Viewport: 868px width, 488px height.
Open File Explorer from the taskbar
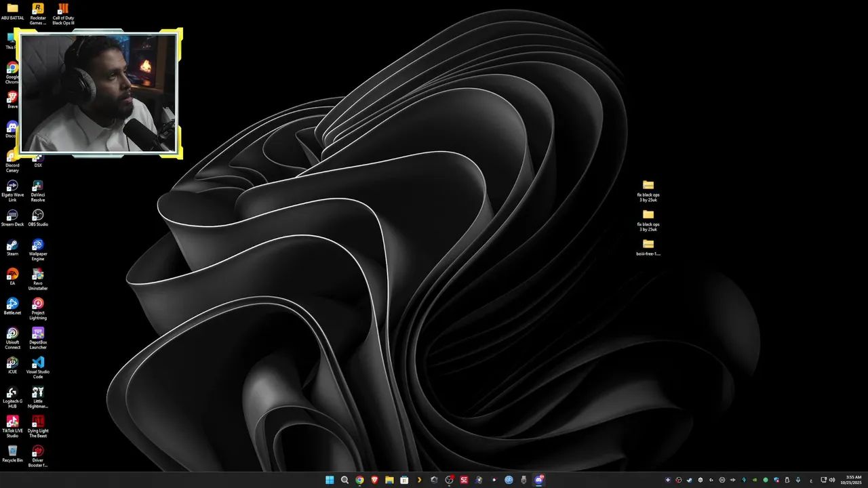tap(389, 480)
